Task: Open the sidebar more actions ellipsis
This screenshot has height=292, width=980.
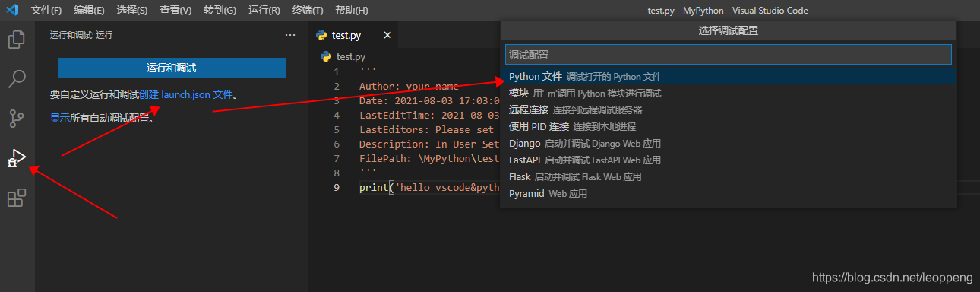Action: tap(290, 35)
